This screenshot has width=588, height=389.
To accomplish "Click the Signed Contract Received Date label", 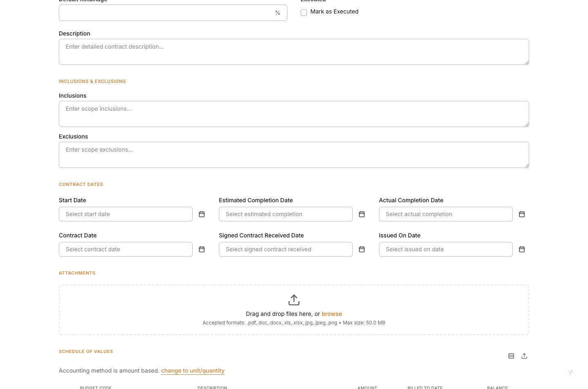I will [261, 235].
